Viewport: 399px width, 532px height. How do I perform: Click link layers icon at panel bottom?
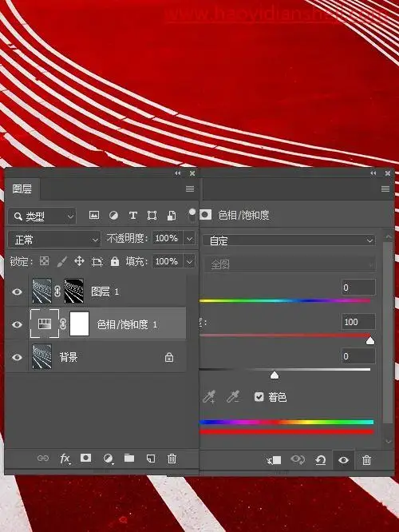coord(43,459)
